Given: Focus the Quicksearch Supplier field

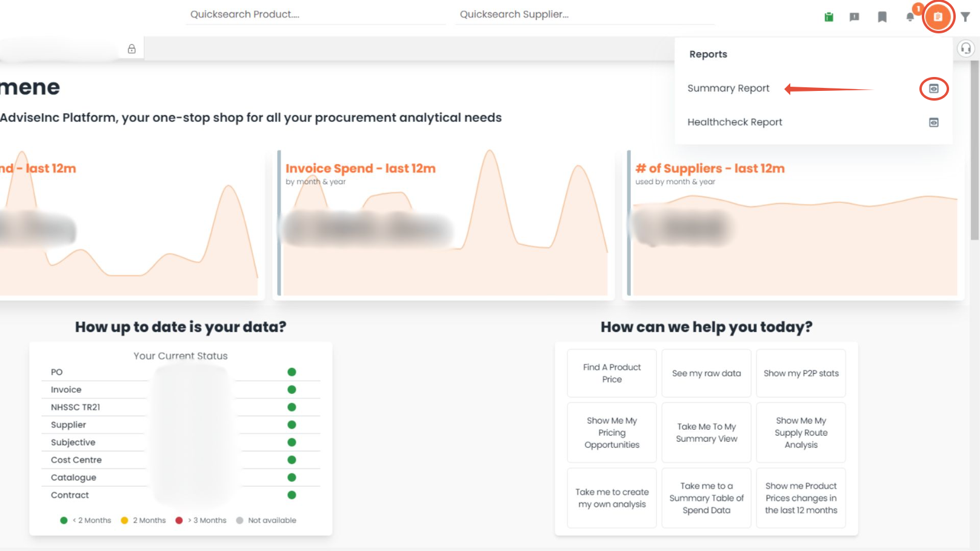Looking at the screenshot, I should pos(585,15).
